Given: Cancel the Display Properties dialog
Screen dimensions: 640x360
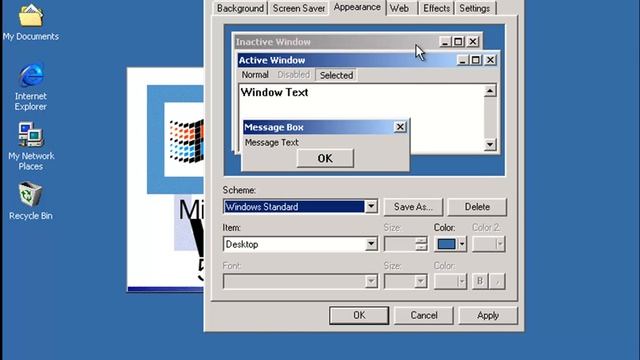Looking at the screenshot, I should click(x=424, y=315).
